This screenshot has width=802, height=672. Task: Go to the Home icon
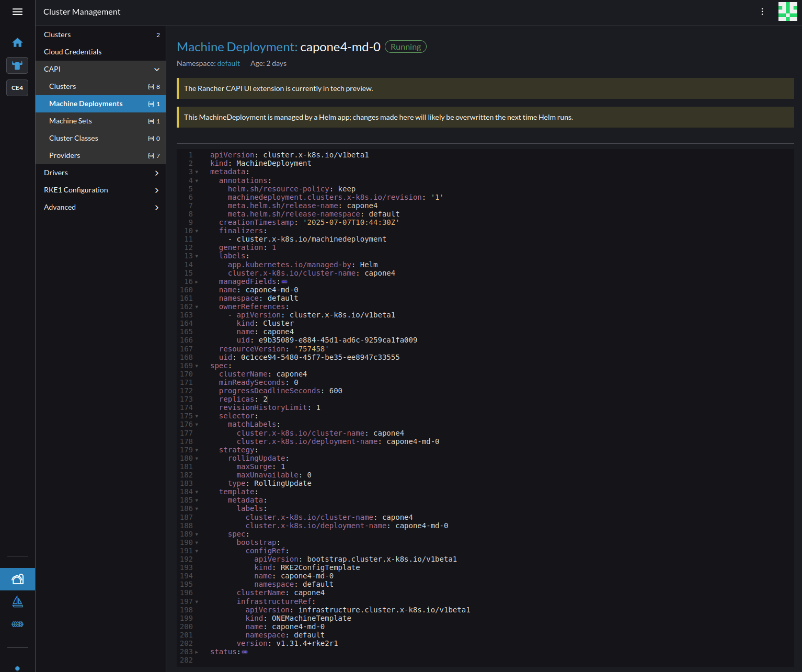coord(17,42)
